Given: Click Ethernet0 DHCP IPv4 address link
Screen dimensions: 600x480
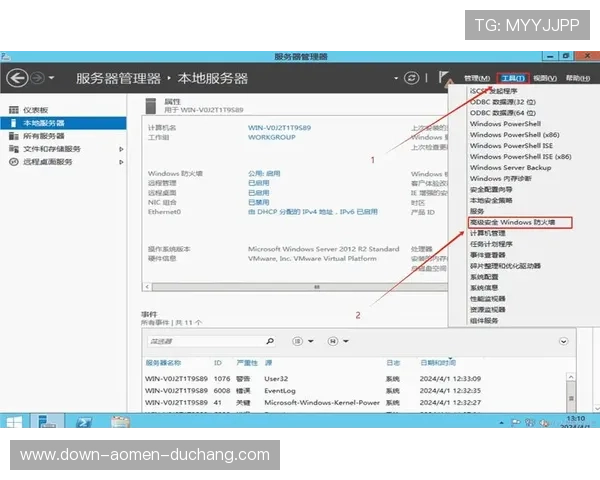Looking at the screenshot, I should pos(313,212).
